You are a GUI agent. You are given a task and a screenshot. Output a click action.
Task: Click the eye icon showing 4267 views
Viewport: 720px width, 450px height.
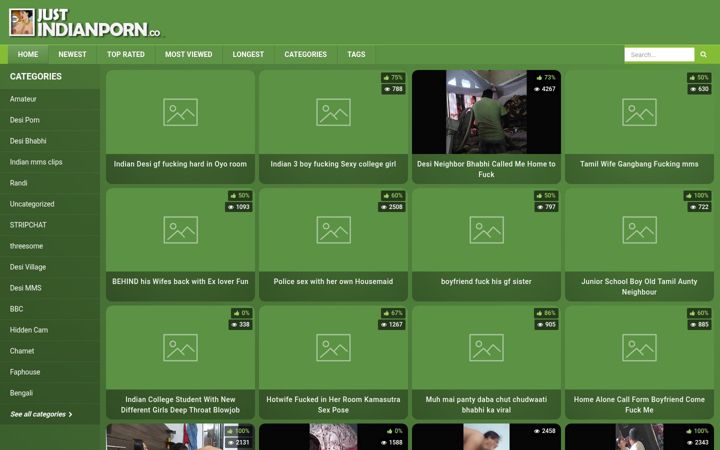[537, 89]
